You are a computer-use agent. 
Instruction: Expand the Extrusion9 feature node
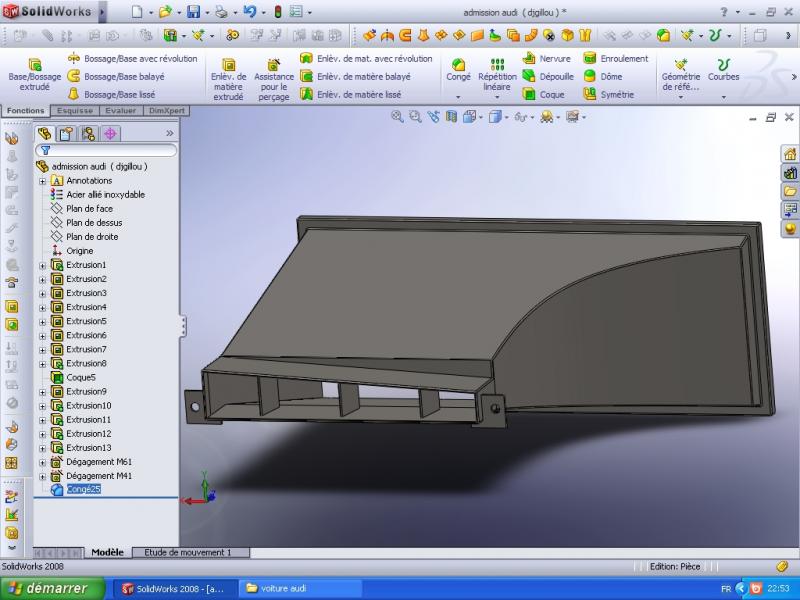43,392
